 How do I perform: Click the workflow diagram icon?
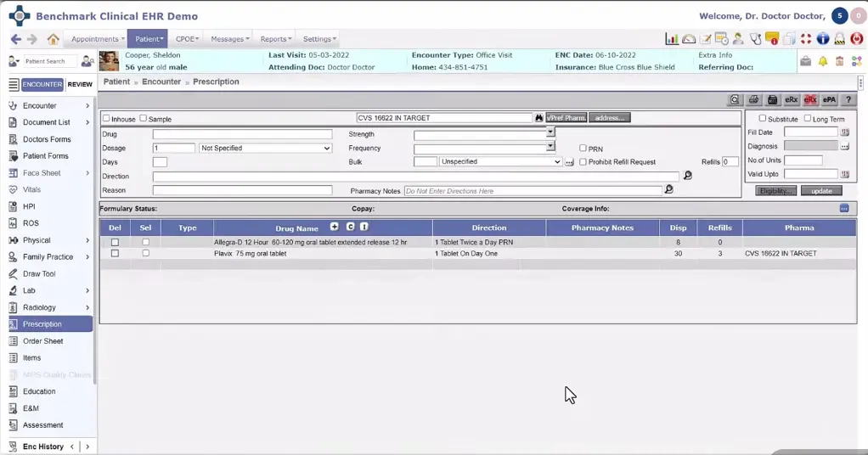point(857,61)
